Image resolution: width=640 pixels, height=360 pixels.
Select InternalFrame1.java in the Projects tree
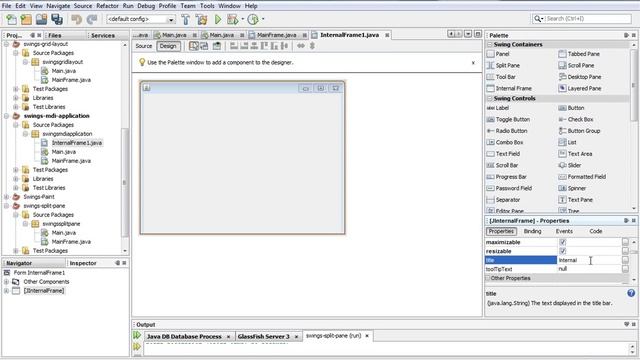pos(76,143)
